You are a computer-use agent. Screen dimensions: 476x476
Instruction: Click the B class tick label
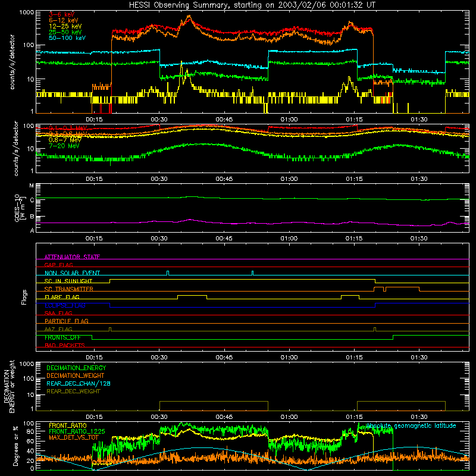[32, 217]
